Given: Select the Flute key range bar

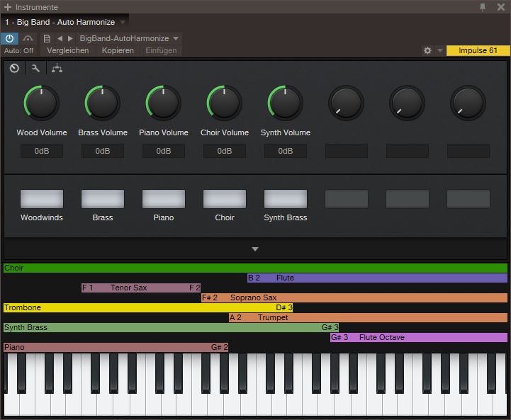Looking at the screenshot, I should (x=377, y=278).
